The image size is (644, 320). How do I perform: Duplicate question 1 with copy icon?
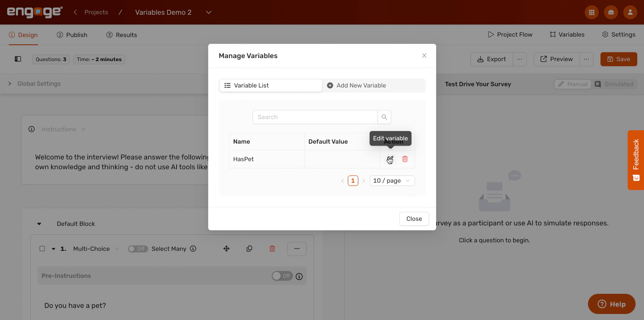[x=249, y=249]
